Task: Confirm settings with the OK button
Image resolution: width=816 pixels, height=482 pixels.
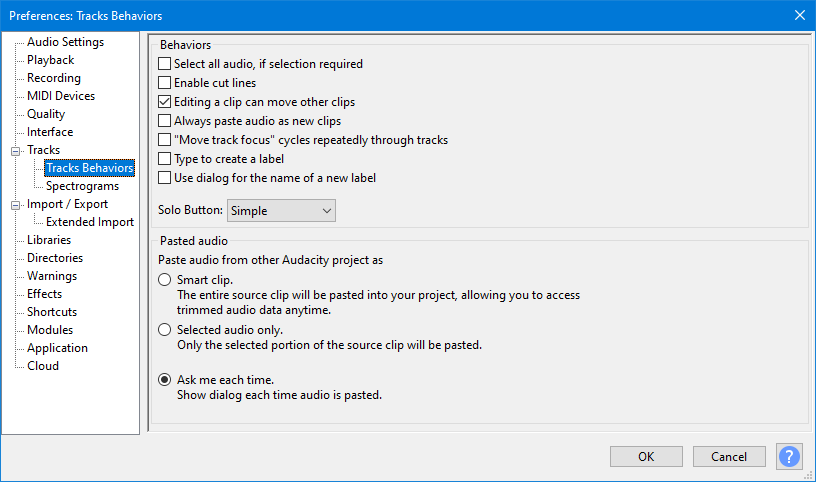Action: (646, 456)
